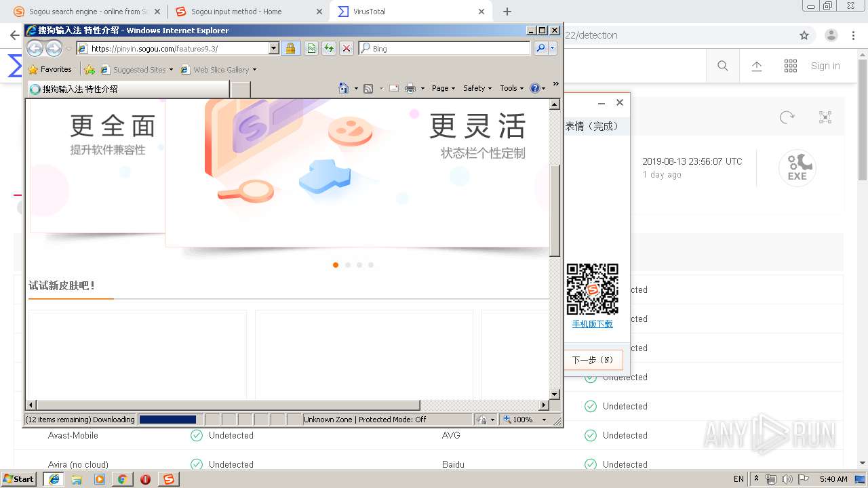Viewport: 868px width, 488px height.
Task: Click Sign in on VirusTotal
Action: [825, 66]
